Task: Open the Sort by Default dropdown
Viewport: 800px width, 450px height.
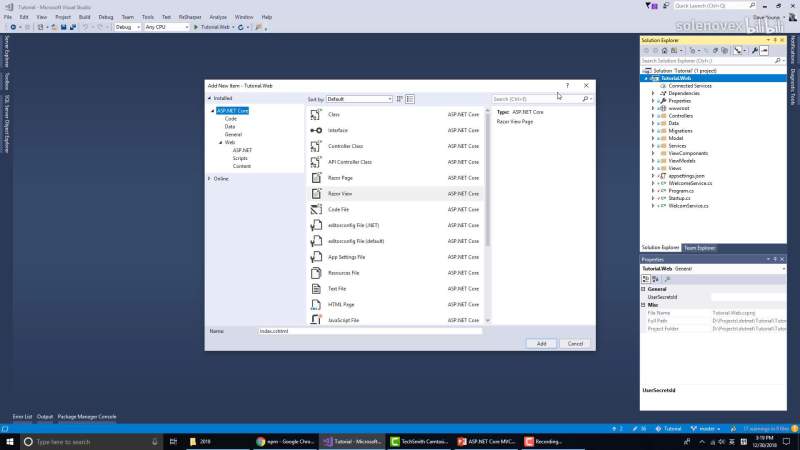Action: (x=359, y=99)
